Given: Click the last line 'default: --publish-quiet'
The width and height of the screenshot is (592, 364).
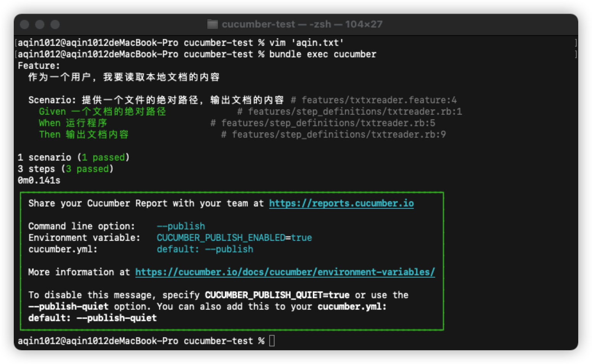Looking at the screenshot, I should [x=93, y=318].
